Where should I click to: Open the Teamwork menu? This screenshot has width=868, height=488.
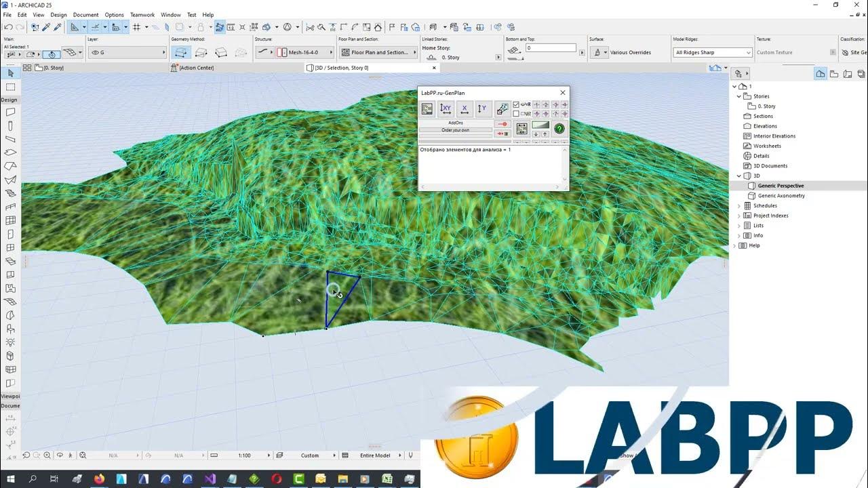point(142,14)
